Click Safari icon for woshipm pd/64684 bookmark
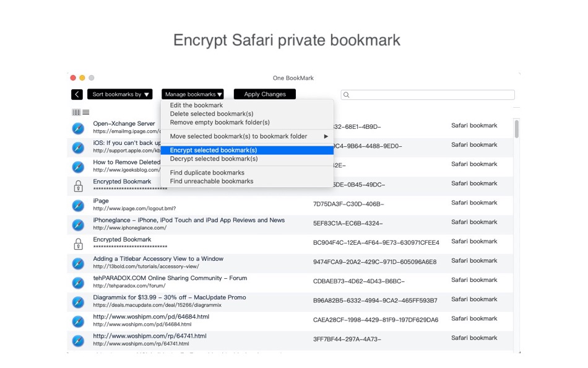588x368 pixels. [x=78, y=322]
